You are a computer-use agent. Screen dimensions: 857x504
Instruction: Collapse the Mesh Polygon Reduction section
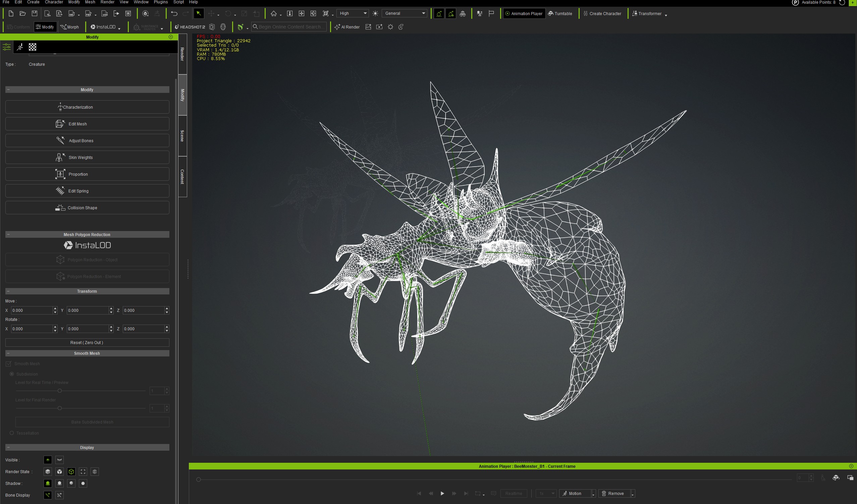(x=8, y=235)
